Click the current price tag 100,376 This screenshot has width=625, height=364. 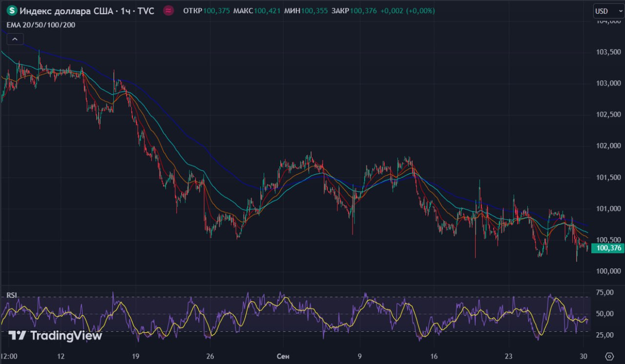pyautogui.click(x=608, y=248)
